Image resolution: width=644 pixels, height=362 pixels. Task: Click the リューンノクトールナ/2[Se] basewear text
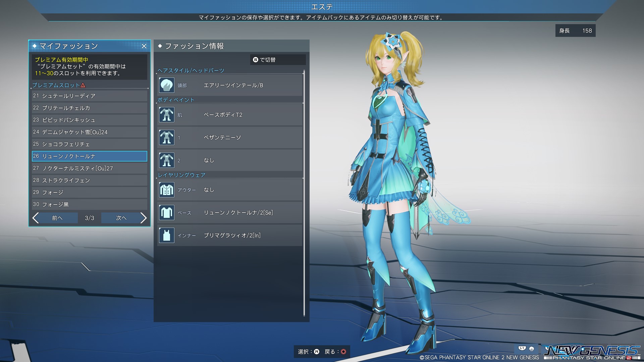pos(238,213)
